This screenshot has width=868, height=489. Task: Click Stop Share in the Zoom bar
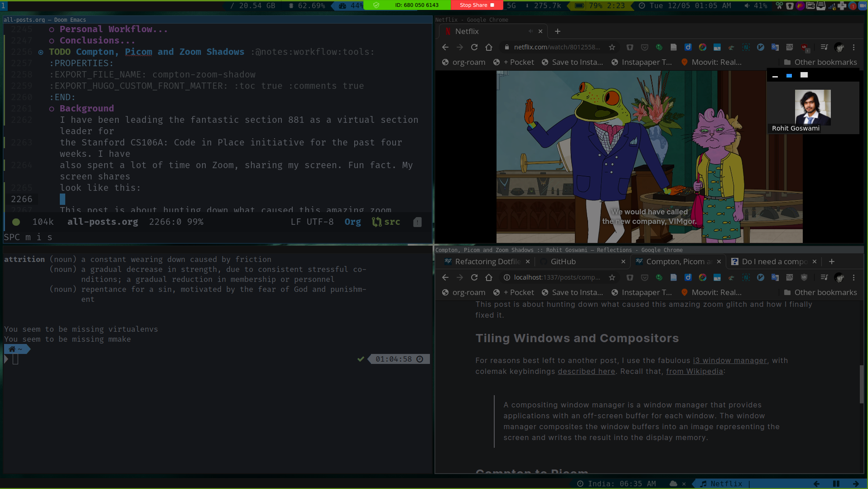(477, 5)
